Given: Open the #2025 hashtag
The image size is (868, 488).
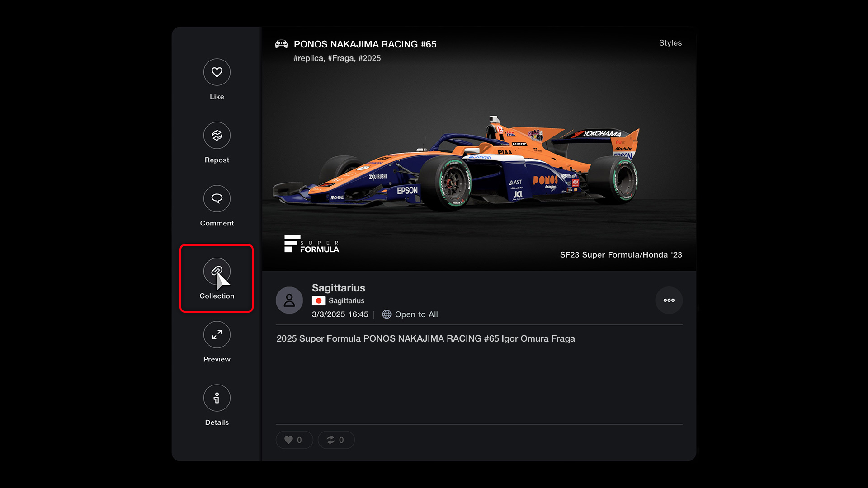Looking at the screenshot, I should [369, 58].
